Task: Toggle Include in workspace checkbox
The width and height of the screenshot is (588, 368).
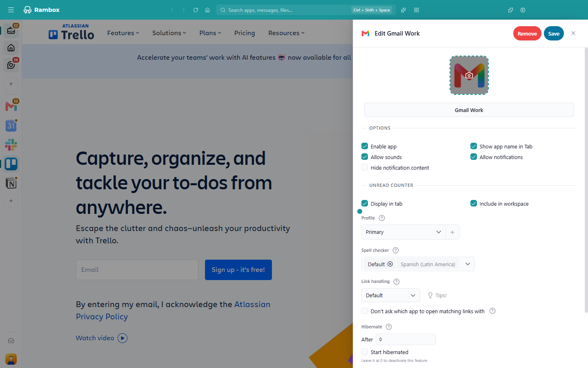Action: (x=474, y=204)
